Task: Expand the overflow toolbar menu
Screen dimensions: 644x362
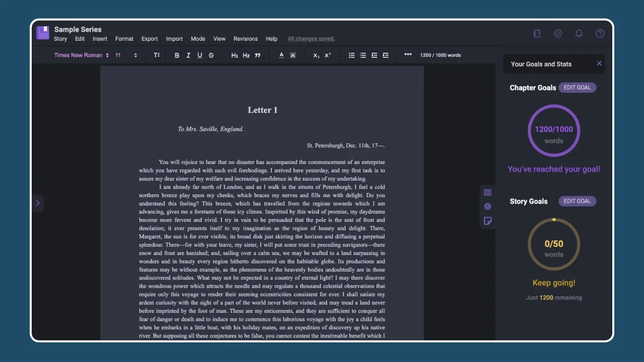Action: (408, 55)
